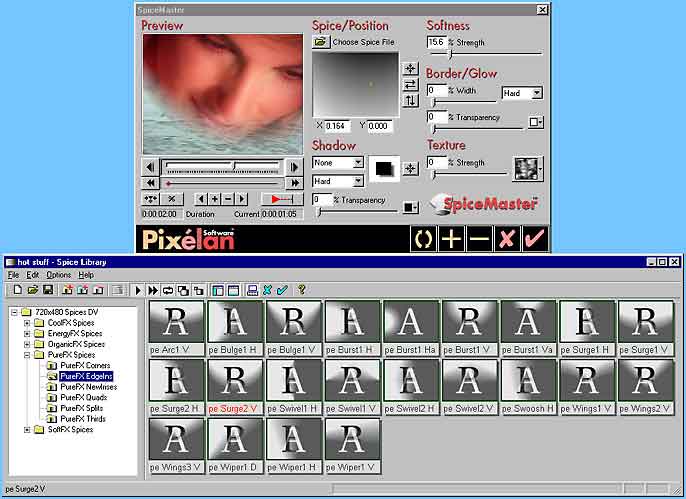Open the Help menu
The width and height of the screenshot is (686, 499).
[86, 275]
